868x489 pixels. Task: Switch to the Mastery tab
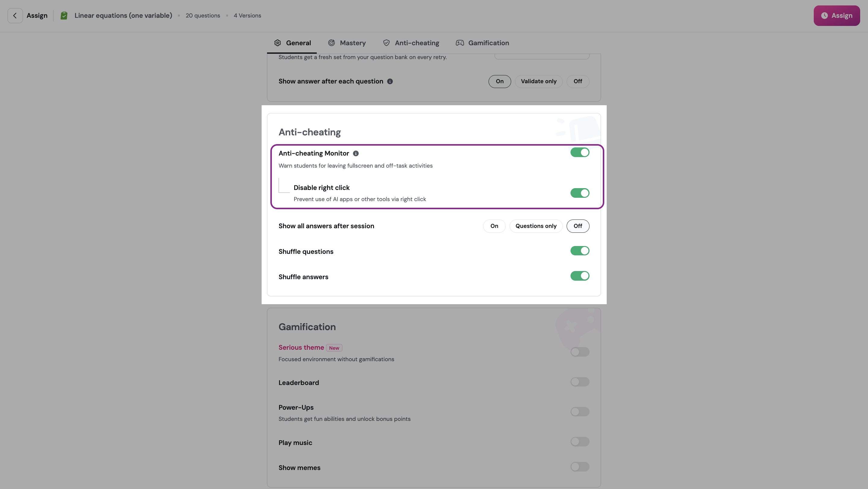click(352, 43)
